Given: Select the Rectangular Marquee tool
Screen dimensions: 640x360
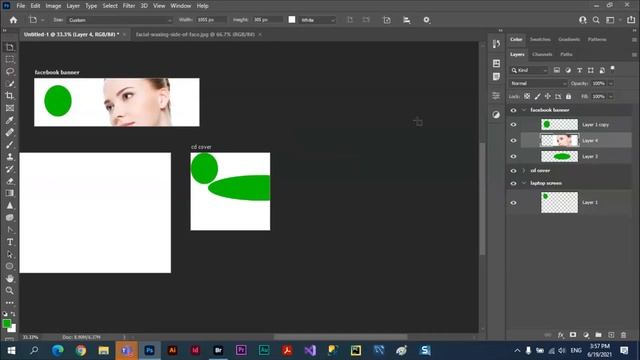Looking at the screenshot, I should tap(10, 60).
